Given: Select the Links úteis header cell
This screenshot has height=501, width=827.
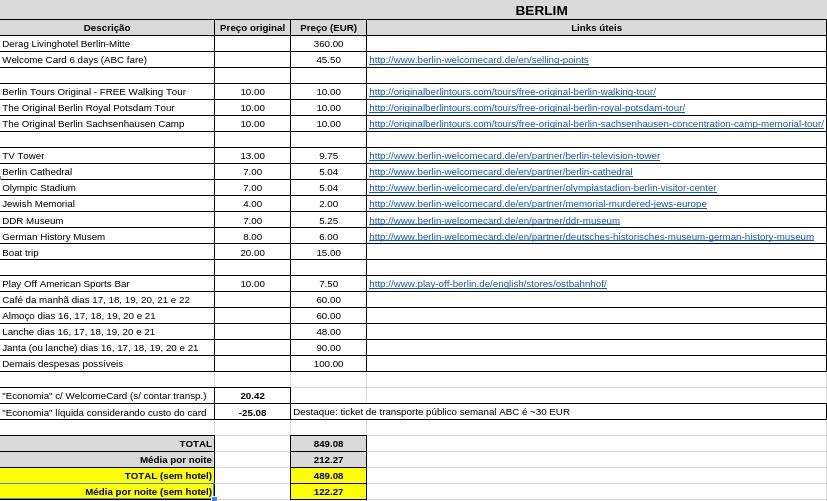Looking at the screenshot, I should pyautogui.click(x=596, y=28).
